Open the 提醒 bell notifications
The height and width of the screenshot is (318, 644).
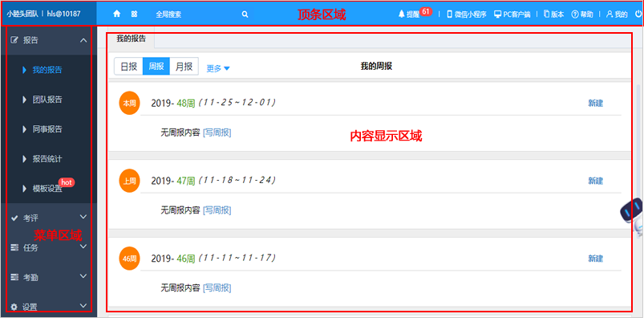[409, 14]
